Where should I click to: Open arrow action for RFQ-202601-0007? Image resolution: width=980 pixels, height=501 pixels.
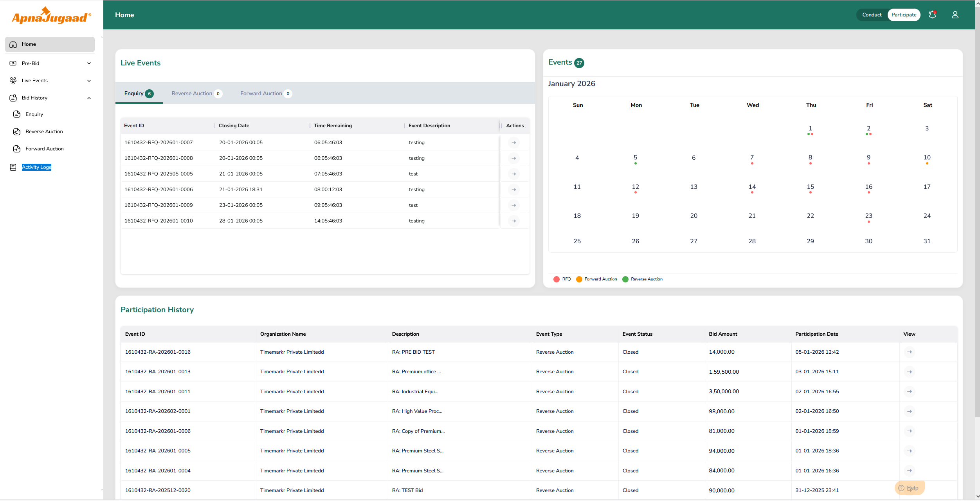[513, 143]
